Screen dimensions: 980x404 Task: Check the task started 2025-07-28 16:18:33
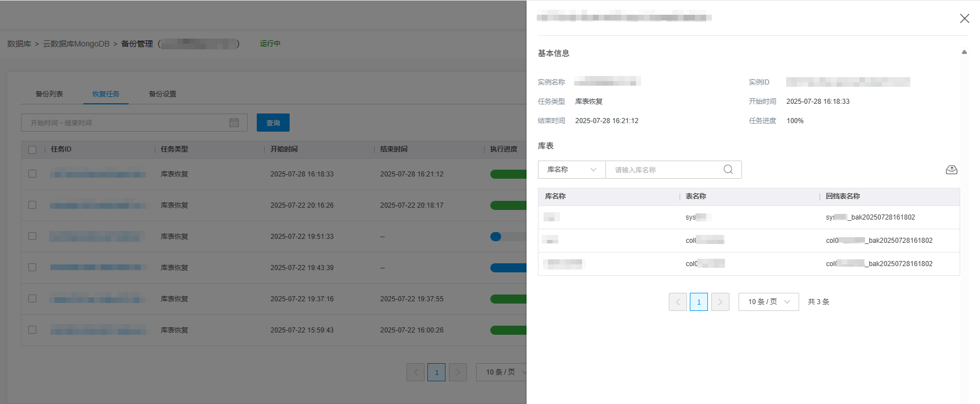click(32, 174)
